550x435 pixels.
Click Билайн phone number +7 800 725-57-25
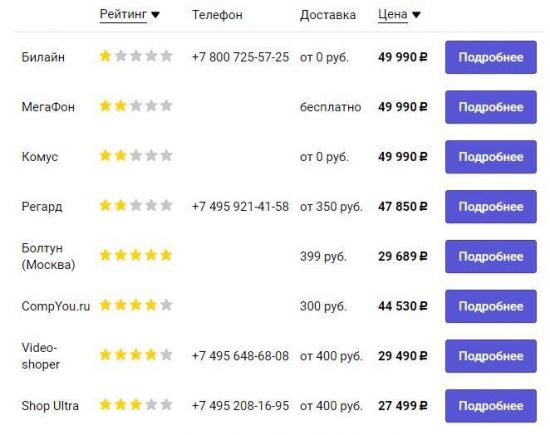pyautogui.click(x=240, y=57)
